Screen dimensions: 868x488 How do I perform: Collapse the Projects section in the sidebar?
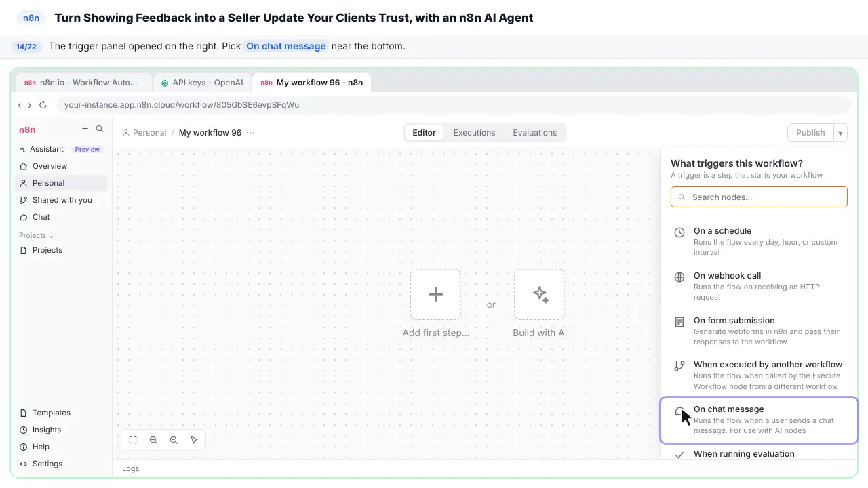[36, 235]
